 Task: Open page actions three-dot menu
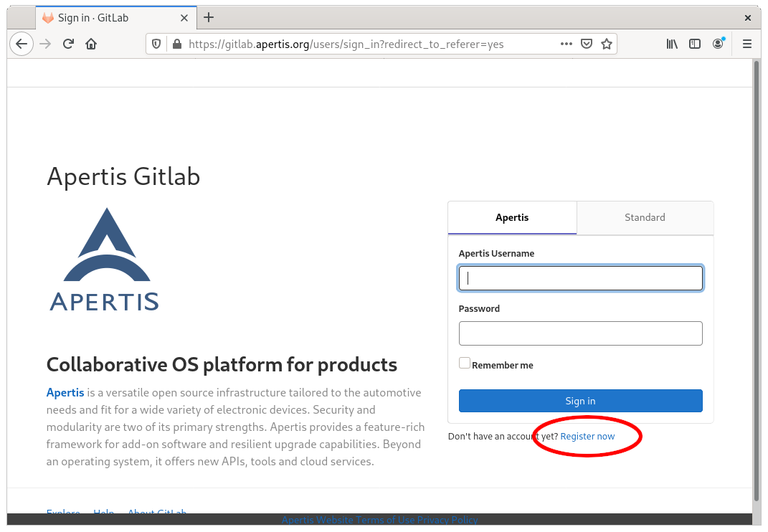click(x=566, y=44)
